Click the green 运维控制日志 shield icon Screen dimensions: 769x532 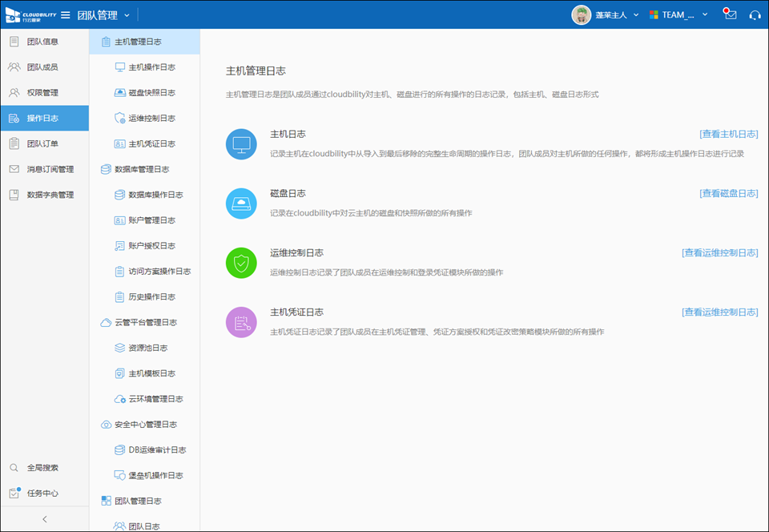(241, 263)
